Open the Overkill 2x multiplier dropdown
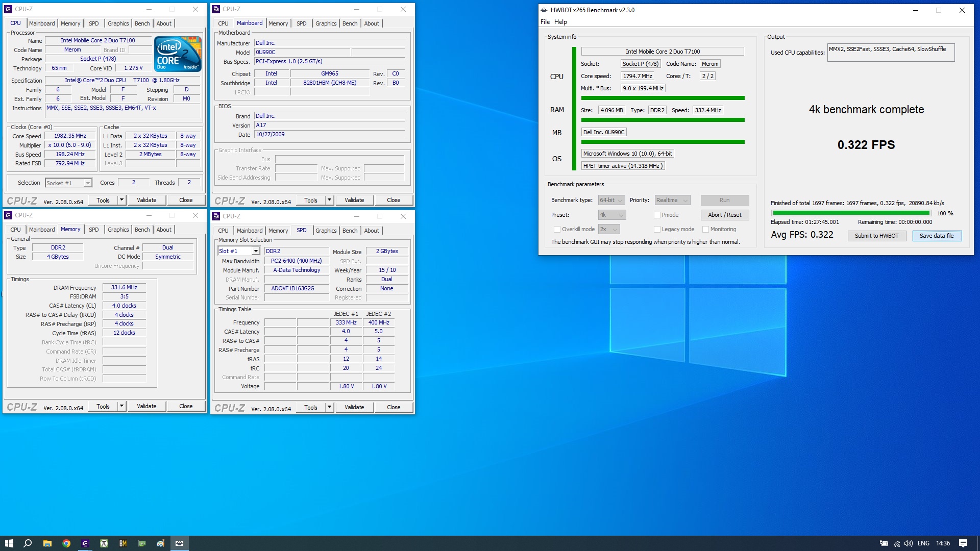Screen dimensions: 980x551 click(609, 230)
